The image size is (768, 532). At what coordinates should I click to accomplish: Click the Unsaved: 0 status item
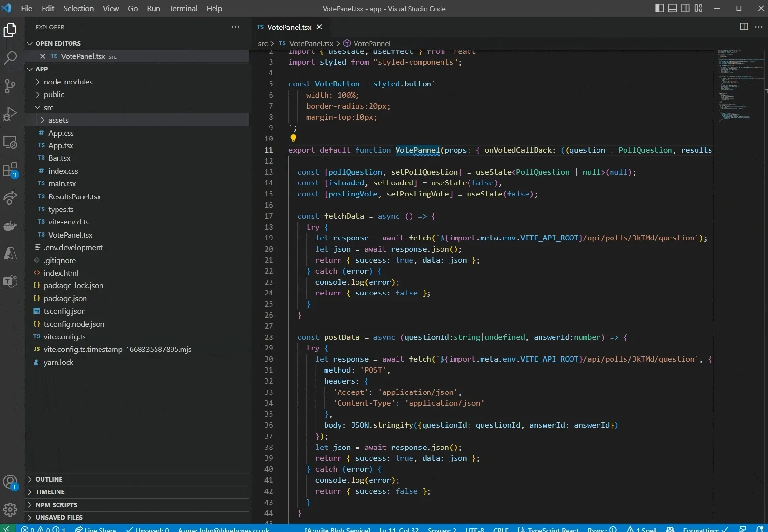tap(147, 529)
